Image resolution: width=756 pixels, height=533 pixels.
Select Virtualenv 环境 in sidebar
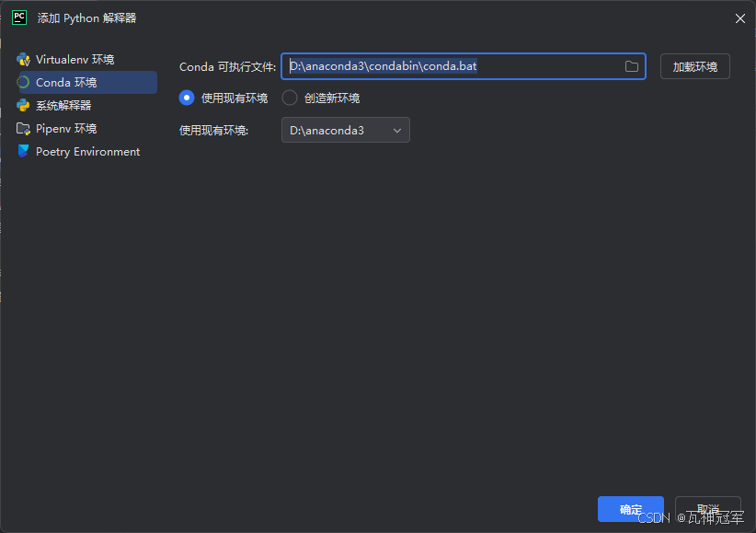click(86, 60)
